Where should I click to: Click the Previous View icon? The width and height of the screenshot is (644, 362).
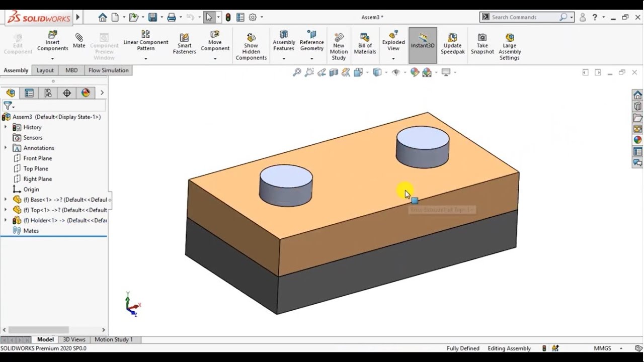point(321,72)
